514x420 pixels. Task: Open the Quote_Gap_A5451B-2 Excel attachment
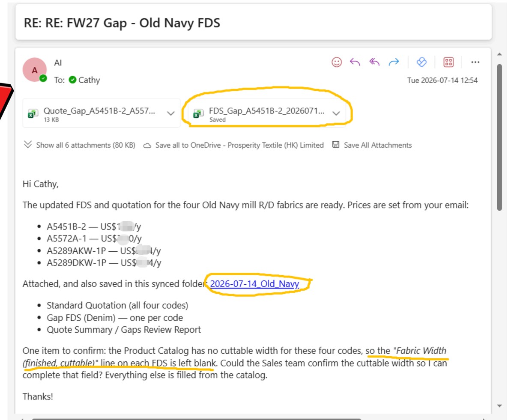click(95, 113)
